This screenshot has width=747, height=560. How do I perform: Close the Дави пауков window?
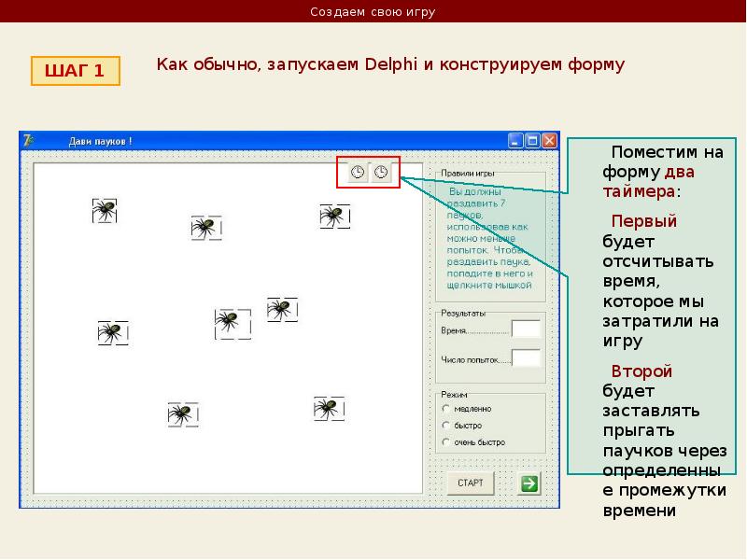pyautogui.click(x=549, y=141)
